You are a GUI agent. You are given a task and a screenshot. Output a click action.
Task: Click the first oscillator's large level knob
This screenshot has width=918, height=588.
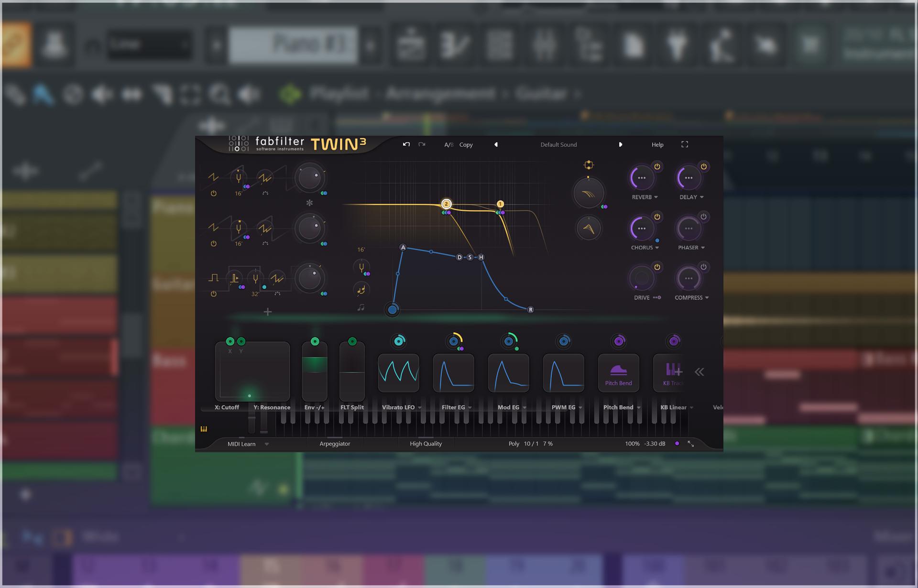click(309, 178)
